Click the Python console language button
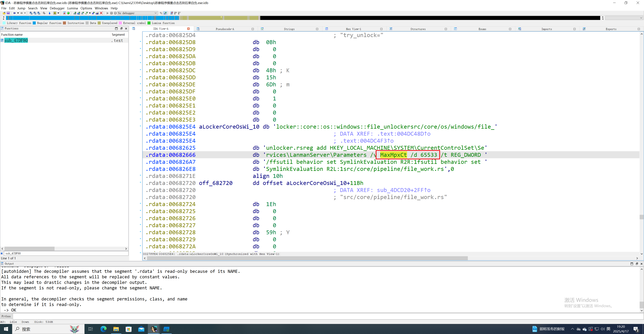Image resolution: width=644 pixels, height=334 pixels. [x=6, y=316]
